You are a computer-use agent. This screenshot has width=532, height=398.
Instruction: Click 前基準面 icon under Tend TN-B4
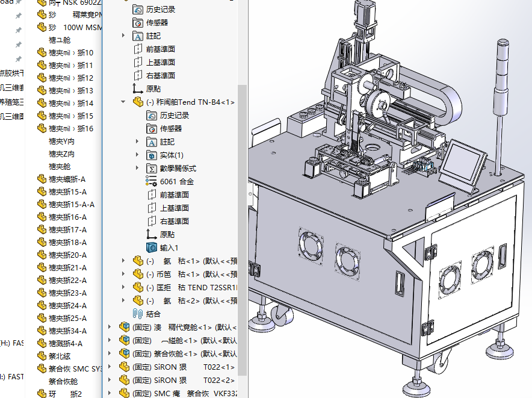pos(151,195)
